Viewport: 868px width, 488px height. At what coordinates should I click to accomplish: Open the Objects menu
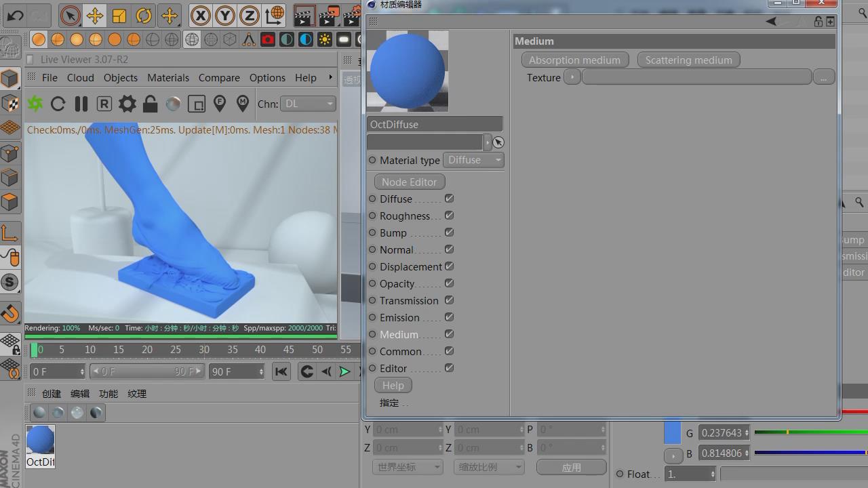121,78
